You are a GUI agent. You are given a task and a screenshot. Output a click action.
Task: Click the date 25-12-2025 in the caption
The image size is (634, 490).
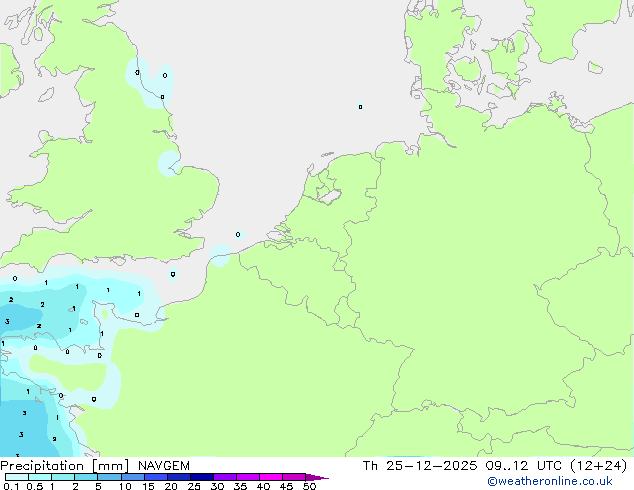point(431,466)
